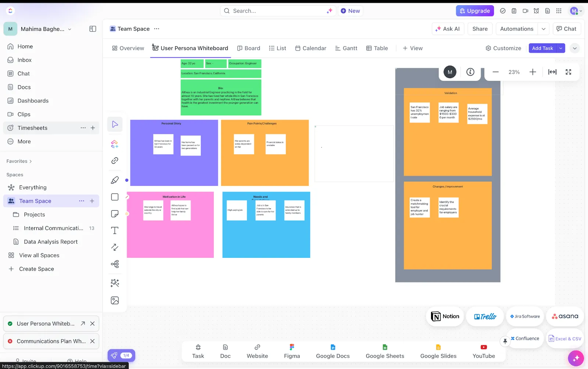
Task: Select the link/connector tool
Action: click(115, 160)
